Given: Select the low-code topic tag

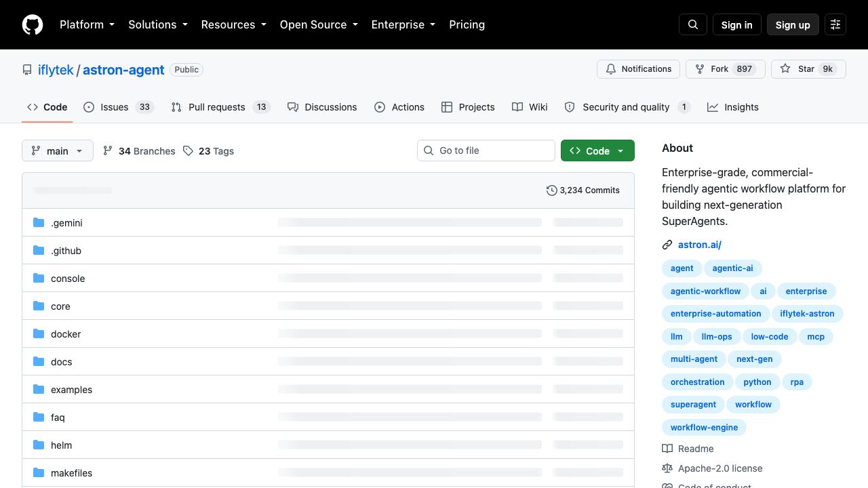Looking at the screenshot, I should tap(770, 337).
